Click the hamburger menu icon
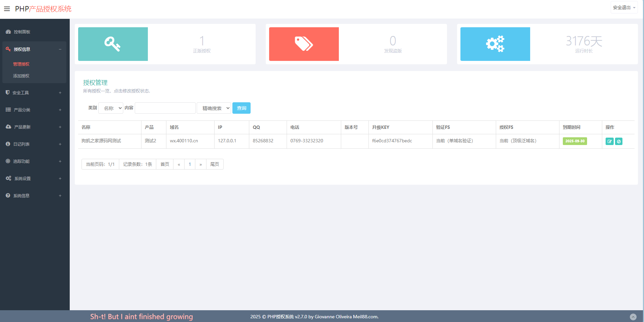 7,9
